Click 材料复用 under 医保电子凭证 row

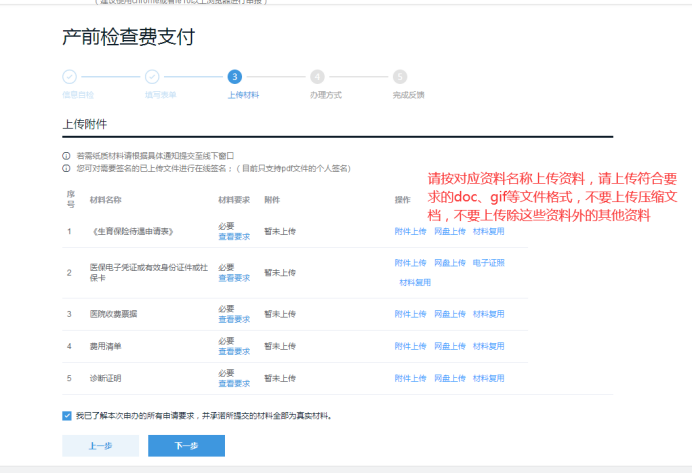click(x=415, y=283)
